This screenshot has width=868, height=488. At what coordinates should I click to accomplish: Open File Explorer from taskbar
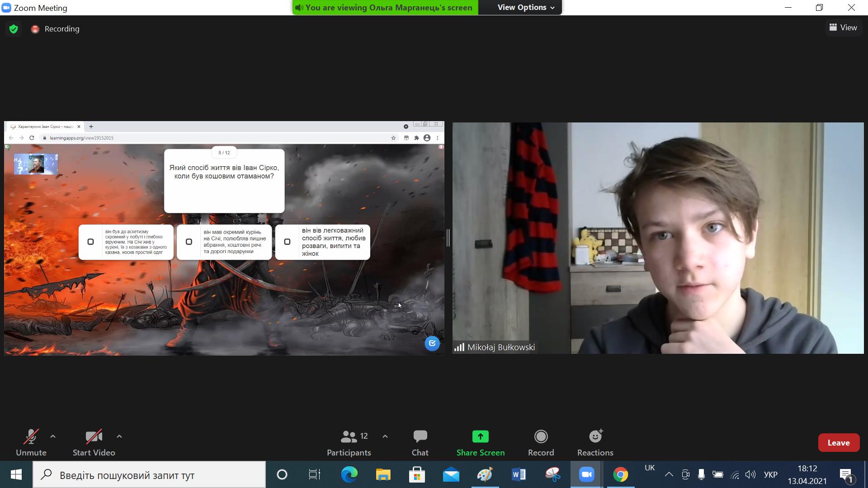(x=383, y=474)
